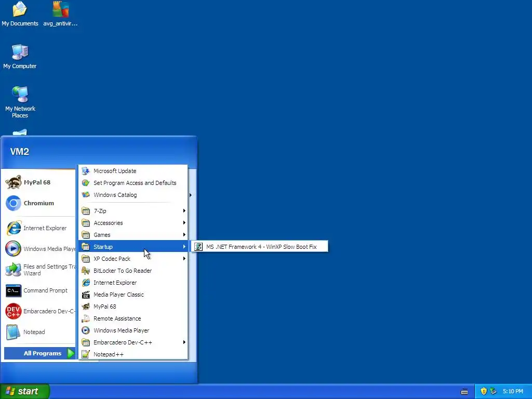Click the Set Program Access and Defaults icon
The width and height of the screenshot is (532, 399).
click(x=86, y=183)
